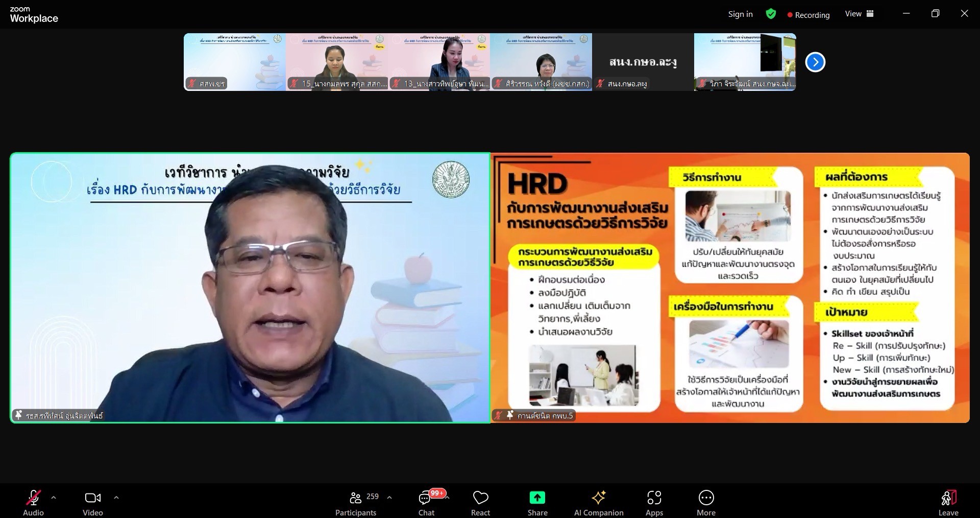Image resolution: width=980 pixels, height=518 pixels.
Task: Select the HRD shared slide video tile
Action: click(x=730, y=288)
